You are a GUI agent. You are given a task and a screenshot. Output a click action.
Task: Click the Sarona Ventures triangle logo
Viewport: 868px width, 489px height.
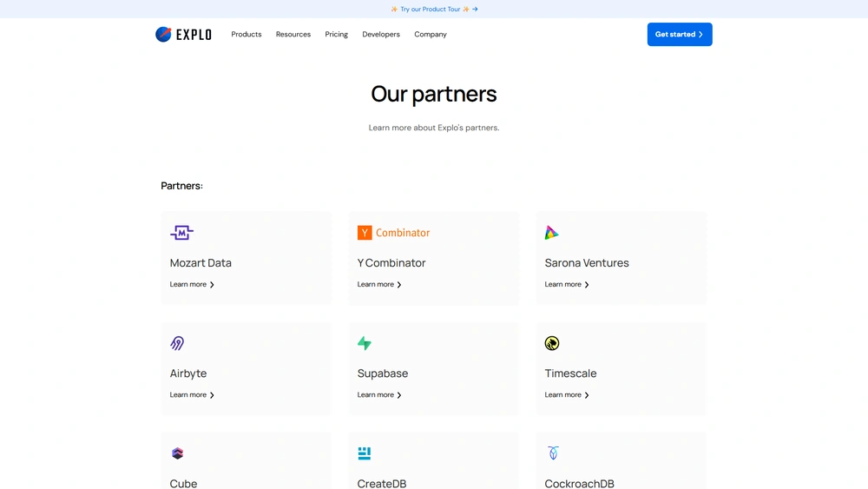pyautogui.click(x=551, y=233)
